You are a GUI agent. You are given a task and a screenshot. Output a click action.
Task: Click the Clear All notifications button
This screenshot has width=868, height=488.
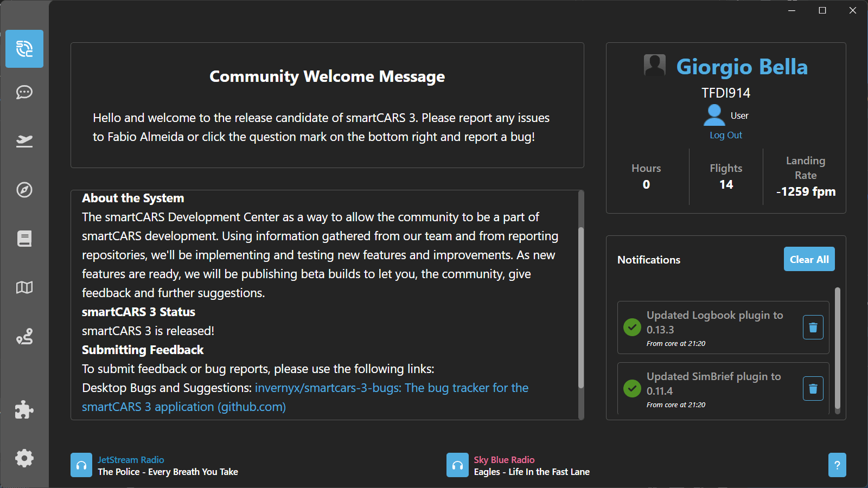click(809, 259)
